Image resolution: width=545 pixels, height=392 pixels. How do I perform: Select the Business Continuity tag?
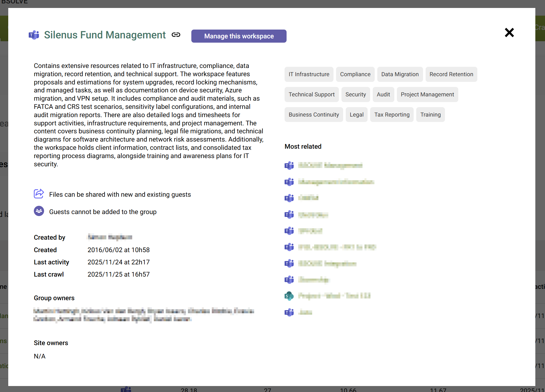pyautogui.click(x=314, y=115)
